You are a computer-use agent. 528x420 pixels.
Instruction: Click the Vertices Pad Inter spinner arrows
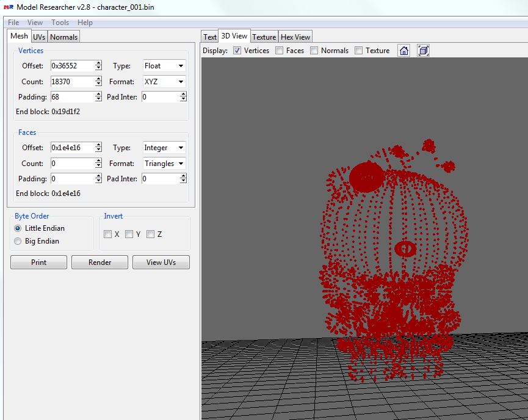(183, 97)
